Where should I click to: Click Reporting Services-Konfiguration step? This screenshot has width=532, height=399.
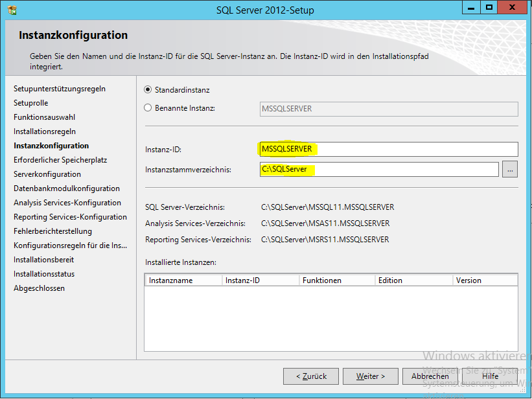point(70,217)
